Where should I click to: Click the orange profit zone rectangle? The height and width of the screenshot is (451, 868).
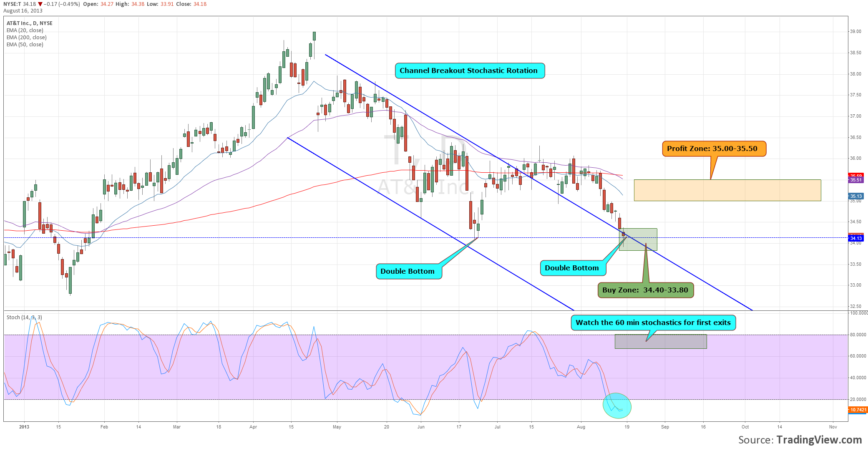[x=727, y=190]
